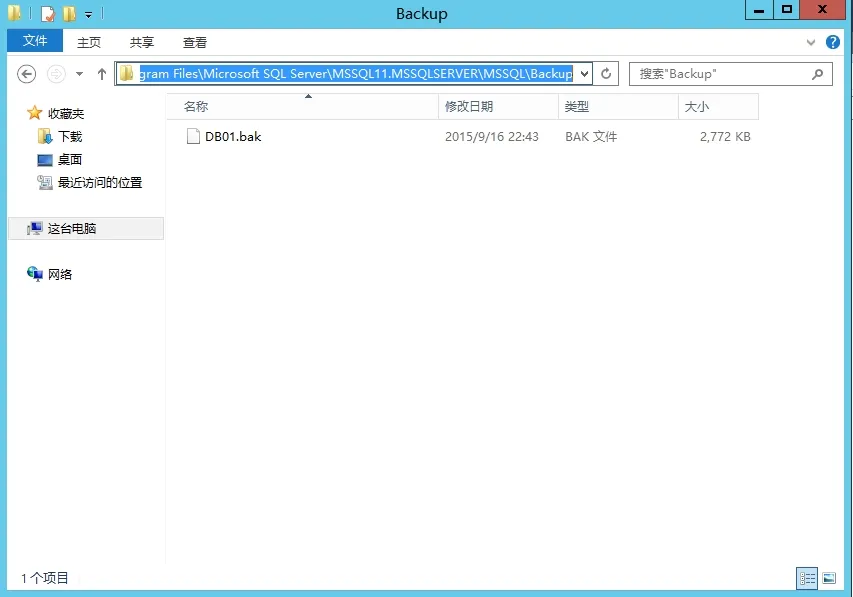Click the quick access New Folder icon
This screenshot has height=597, width=853.
coord(69,13)
